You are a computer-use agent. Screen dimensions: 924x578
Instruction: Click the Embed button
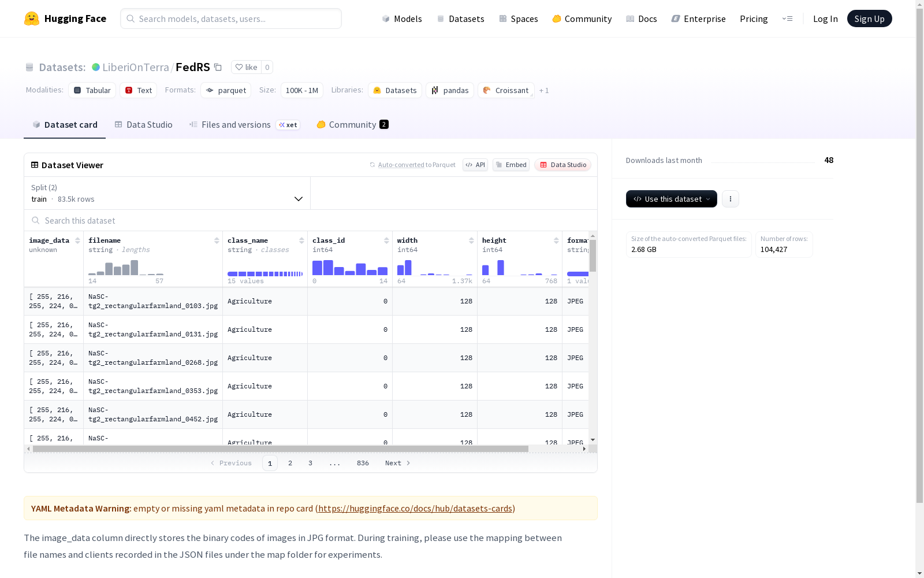coord(511,165)
